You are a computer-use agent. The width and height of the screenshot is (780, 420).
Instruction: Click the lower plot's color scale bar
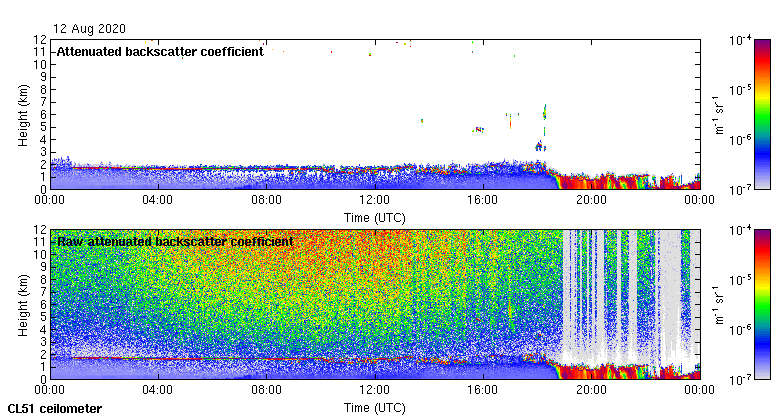pyautogui.click(x=762, y=304)
